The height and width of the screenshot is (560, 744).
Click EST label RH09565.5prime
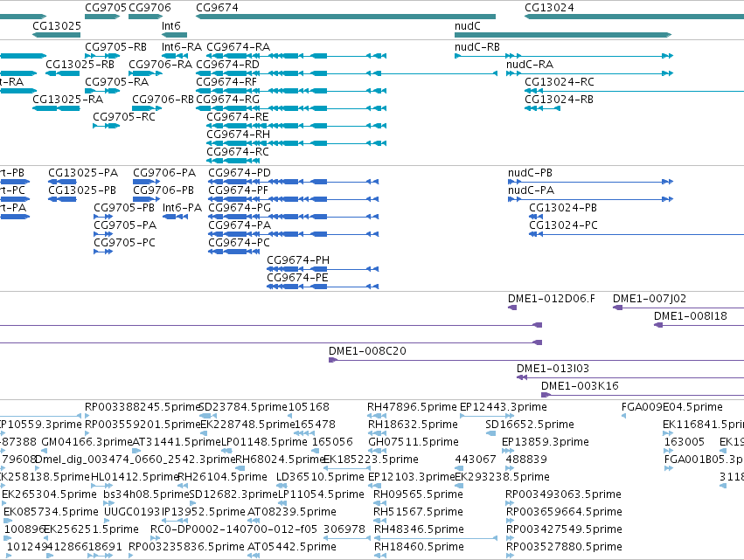[418, 495]
